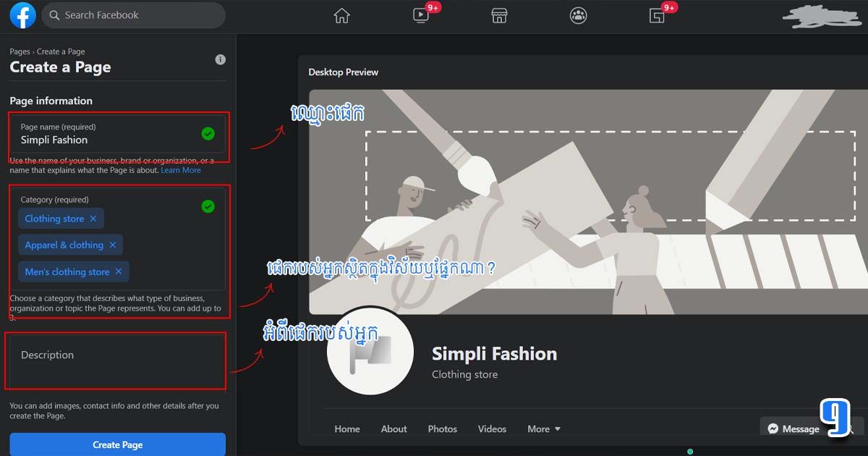Select the About tab in preview

[394, 429]
